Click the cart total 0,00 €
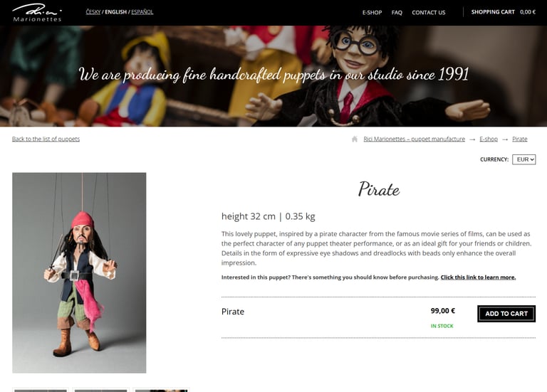This screenshot has height=392, width=547. [x=528, y=12]
